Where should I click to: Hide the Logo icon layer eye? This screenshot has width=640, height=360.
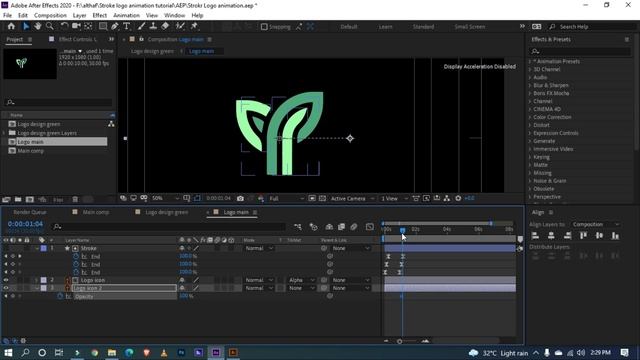(6, 280)
